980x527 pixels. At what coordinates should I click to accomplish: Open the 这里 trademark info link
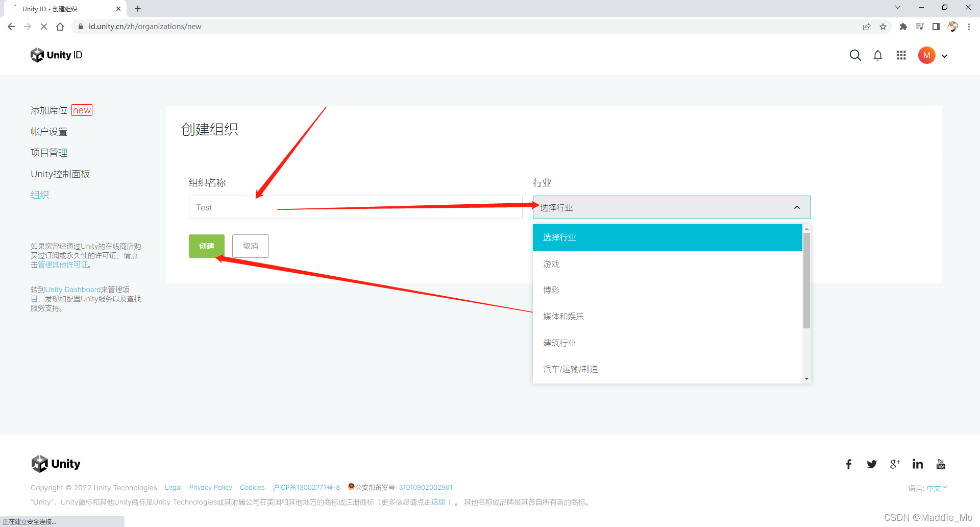click(438, 502)
